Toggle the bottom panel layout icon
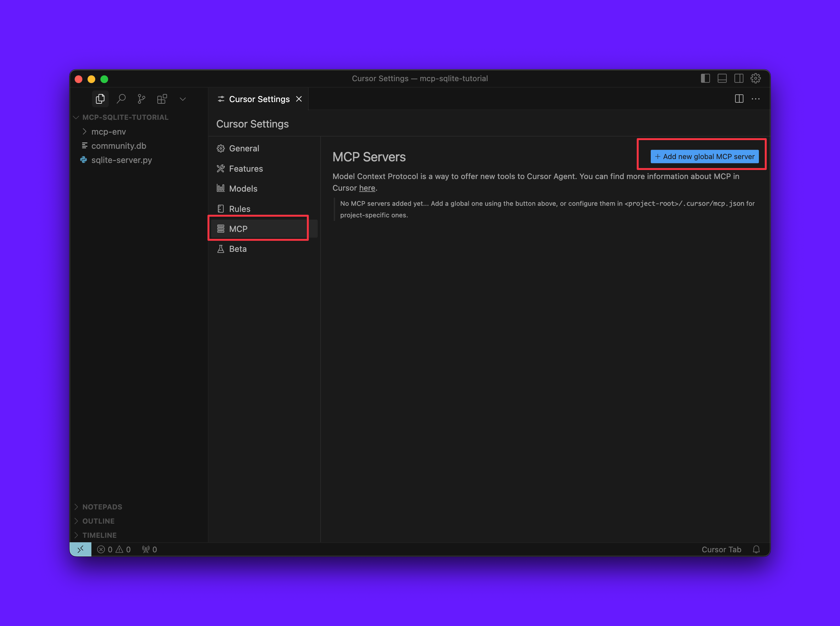840x626 pixels. tap(722, 79)
